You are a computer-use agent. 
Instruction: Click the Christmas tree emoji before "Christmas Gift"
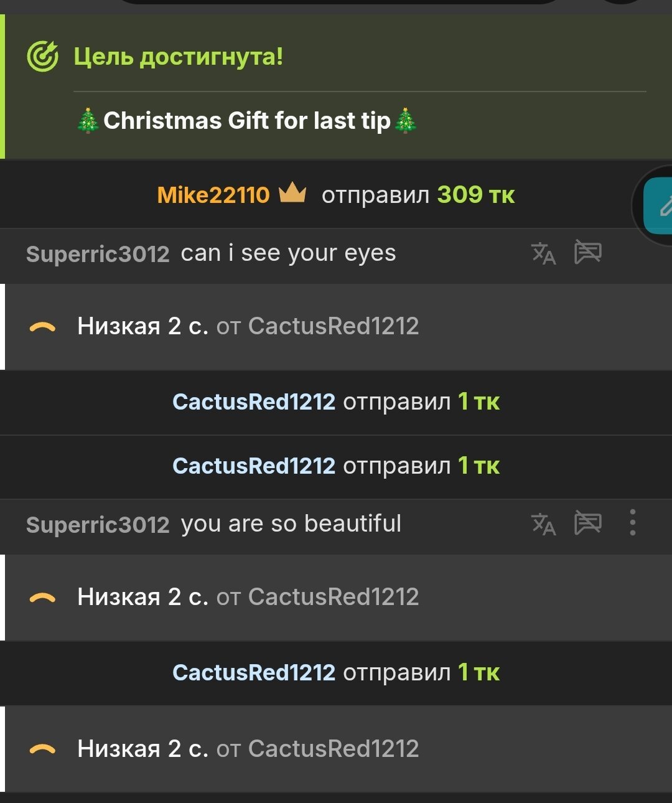[88, 121]
